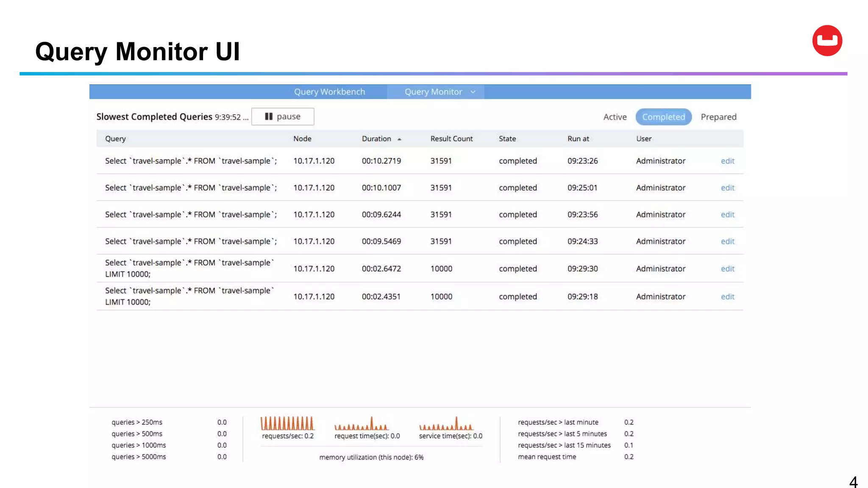Click 'requests/sec > last minute' label
The height and width of the screenshot is (488, 868).
click(x=558, y=422)
